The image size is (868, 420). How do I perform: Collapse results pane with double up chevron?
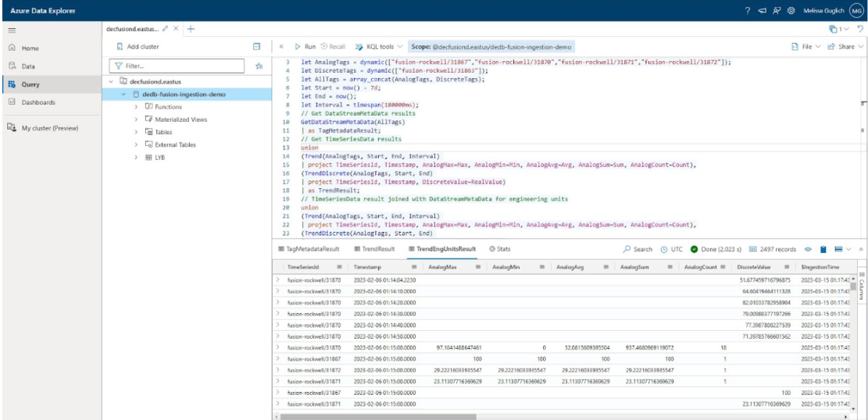860,249
